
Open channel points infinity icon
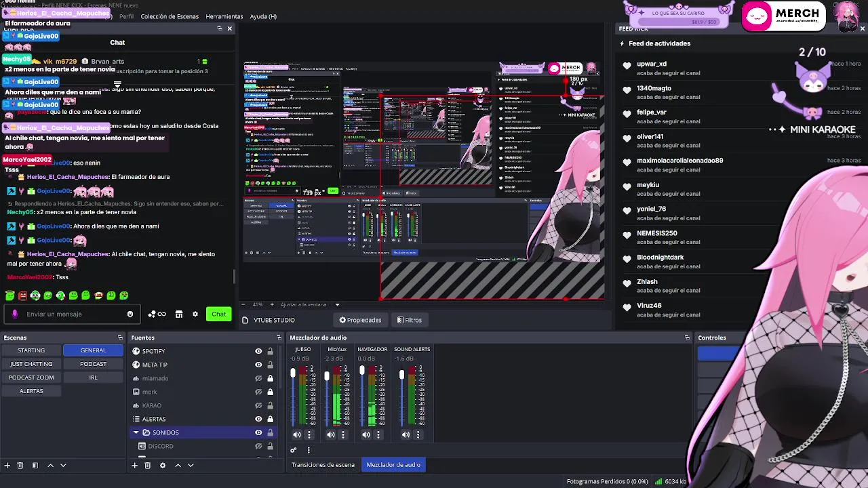[x=161, y=314]
